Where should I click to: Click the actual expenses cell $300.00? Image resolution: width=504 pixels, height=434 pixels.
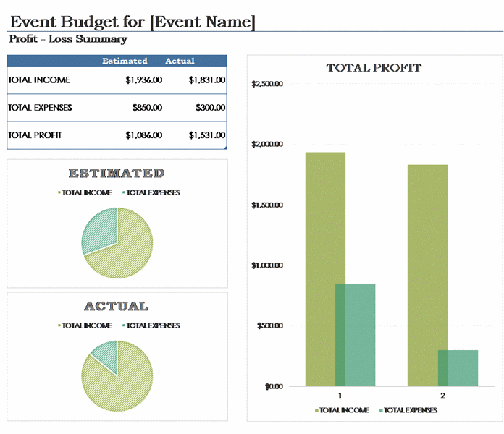point(210,108)
